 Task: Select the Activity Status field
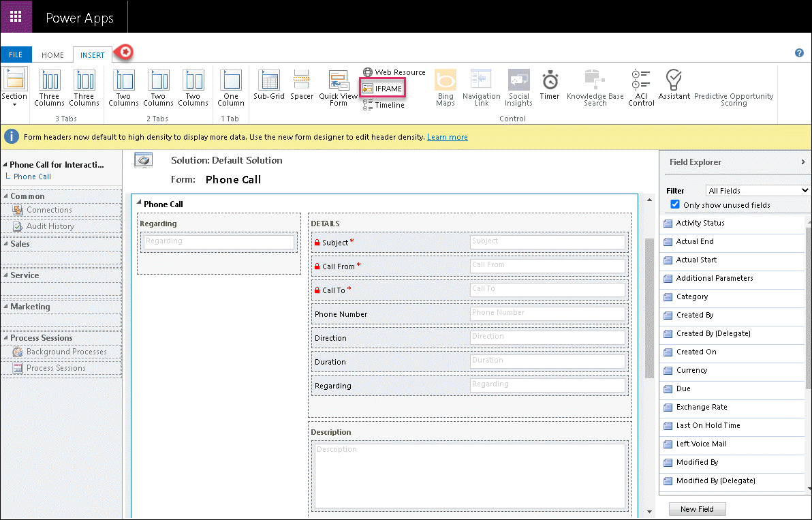(x=700, y=224)
